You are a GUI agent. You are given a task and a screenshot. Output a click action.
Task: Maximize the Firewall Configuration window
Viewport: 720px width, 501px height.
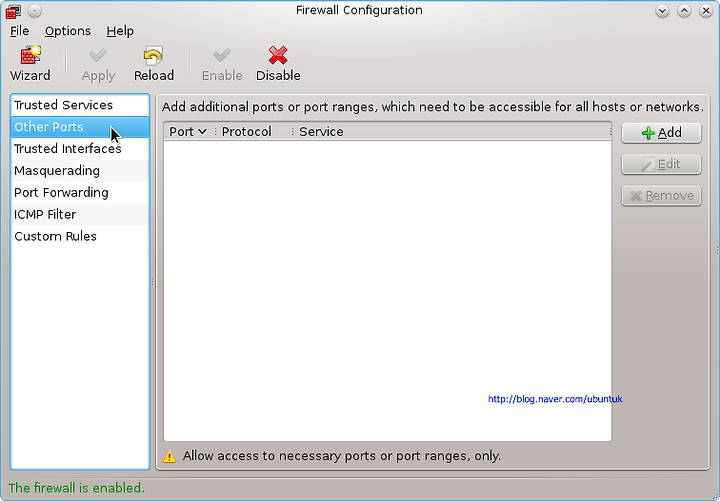pyautogui.click(x=684, y=11)
